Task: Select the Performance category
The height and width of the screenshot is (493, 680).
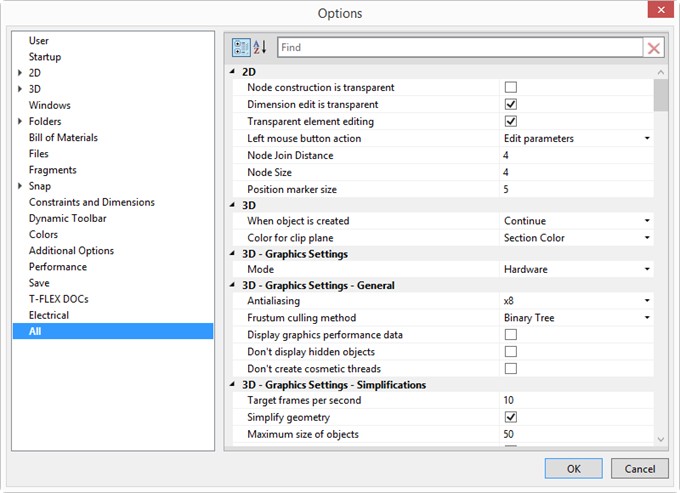Action: click(x=57, y=267)
